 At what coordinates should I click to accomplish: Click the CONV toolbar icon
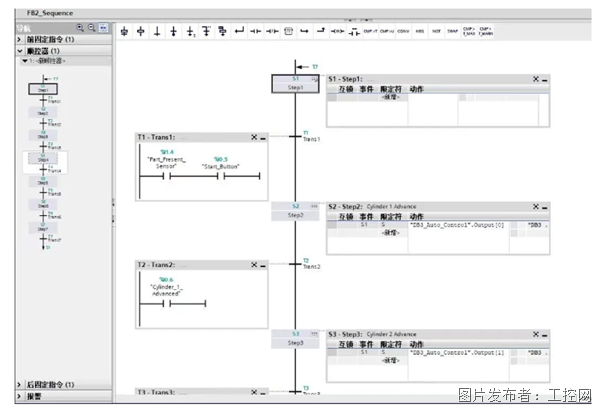pyautogui.click(x=403, y=31)
